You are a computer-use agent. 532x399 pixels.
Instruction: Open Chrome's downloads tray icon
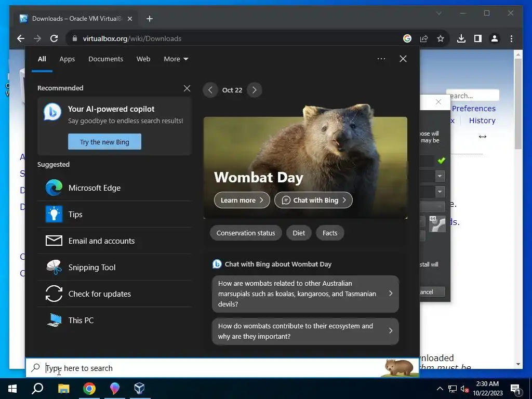pyautogui.click(x=461, y=38)
